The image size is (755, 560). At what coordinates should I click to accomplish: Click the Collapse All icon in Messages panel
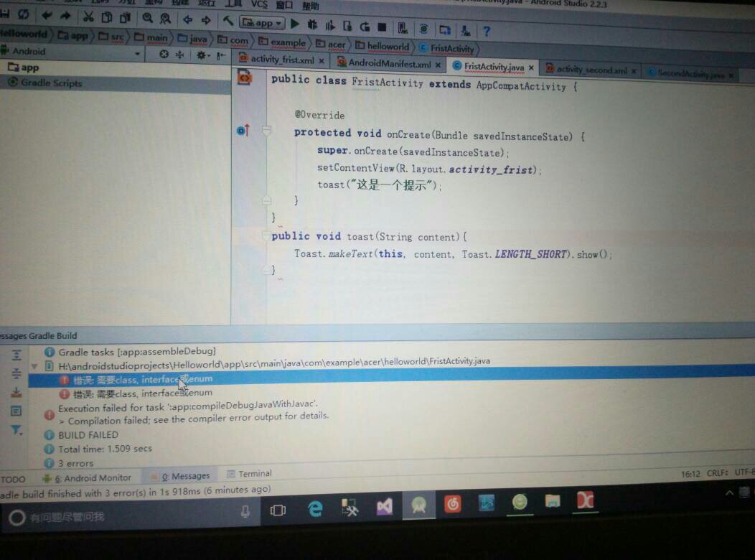pos(17,373)
